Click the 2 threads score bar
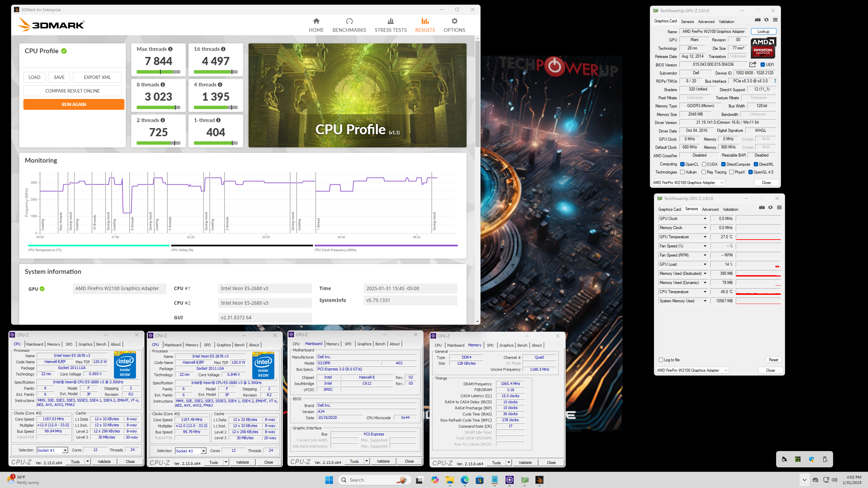868x488 pixels. [158, 143]
